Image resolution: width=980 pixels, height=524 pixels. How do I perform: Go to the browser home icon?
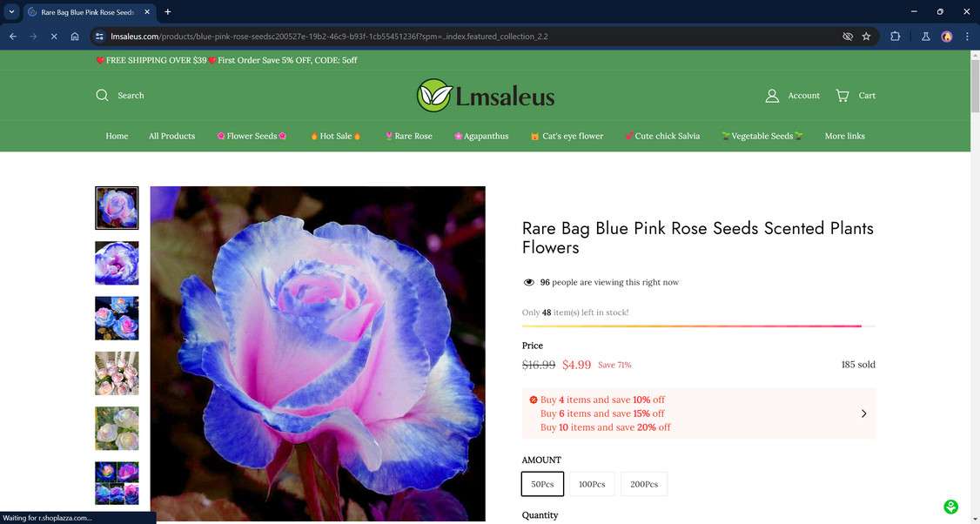[74, 37]
